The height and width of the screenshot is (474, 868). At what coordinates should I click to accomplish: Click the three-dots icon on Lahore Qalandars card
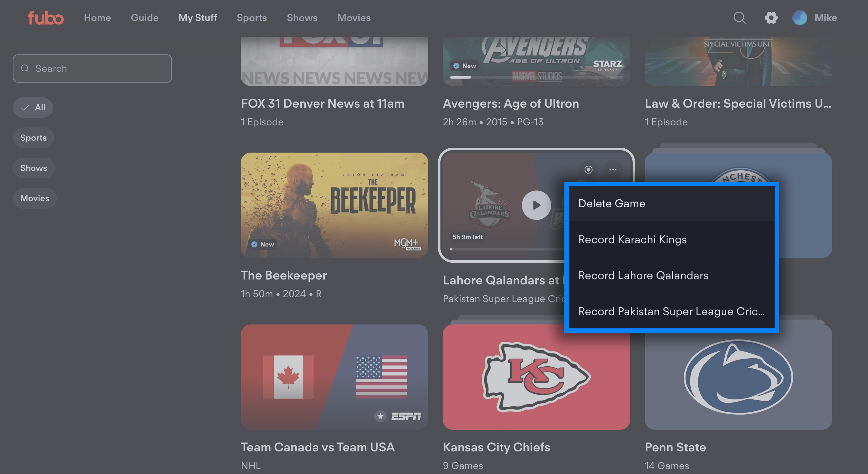click(x=613, y=169)
